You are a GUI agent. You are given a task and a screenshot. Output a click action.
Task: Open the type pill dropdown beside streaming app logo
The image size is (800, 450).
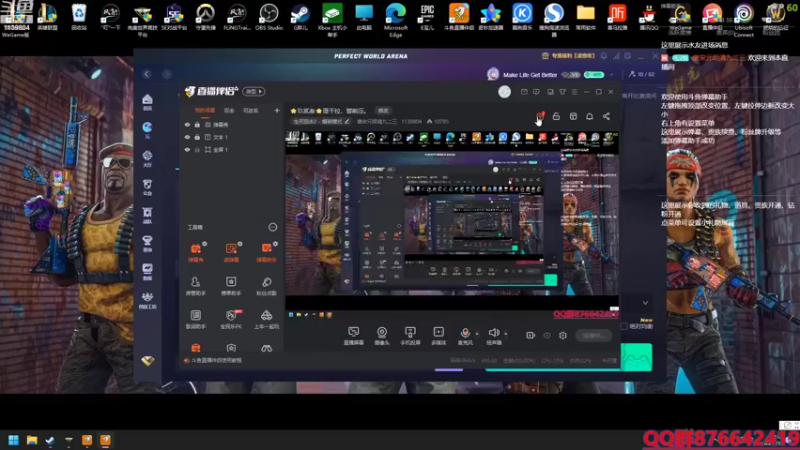(254, 91)
